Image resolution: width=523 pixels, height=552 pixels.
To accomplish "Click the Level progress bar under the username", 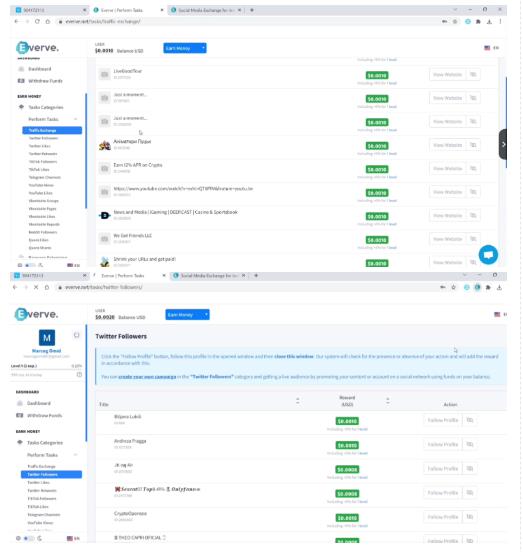I will pos(46,370).
